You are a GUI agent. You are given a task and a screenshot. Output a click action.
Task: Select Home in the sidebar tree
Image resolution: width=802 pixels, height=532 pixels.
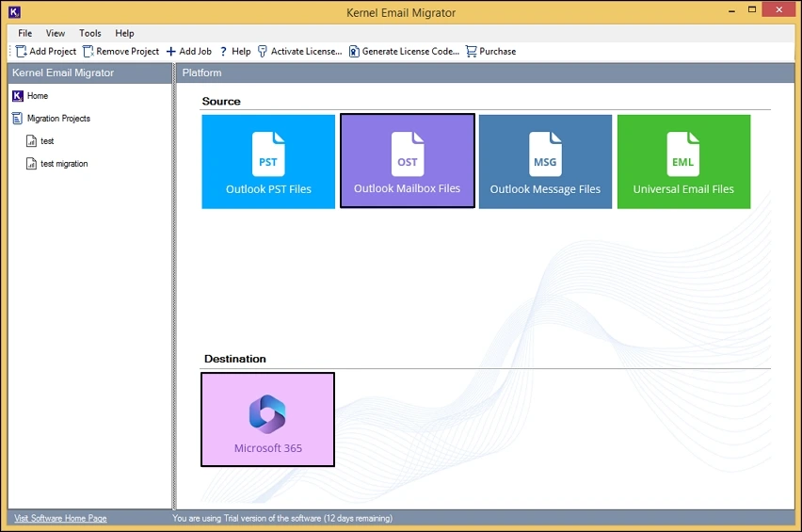(38, 96)
